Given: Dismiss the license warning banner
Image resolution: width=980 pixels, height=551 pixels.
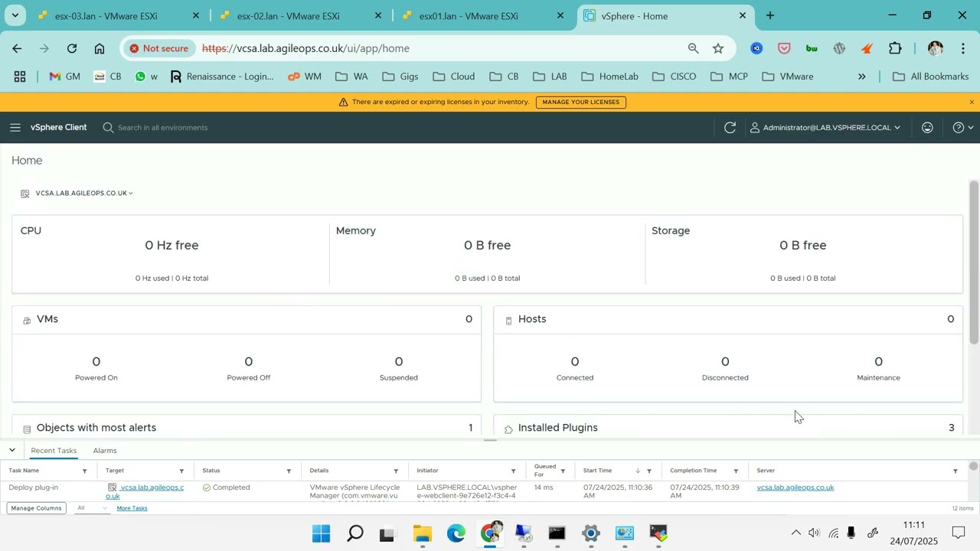Looking at the screenshot, I should (x=972, y=102).
